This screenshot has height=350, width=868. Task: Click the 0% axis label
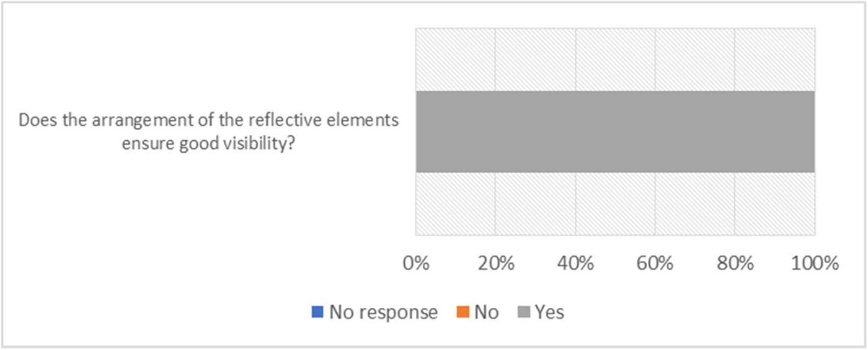click(416, 263)
